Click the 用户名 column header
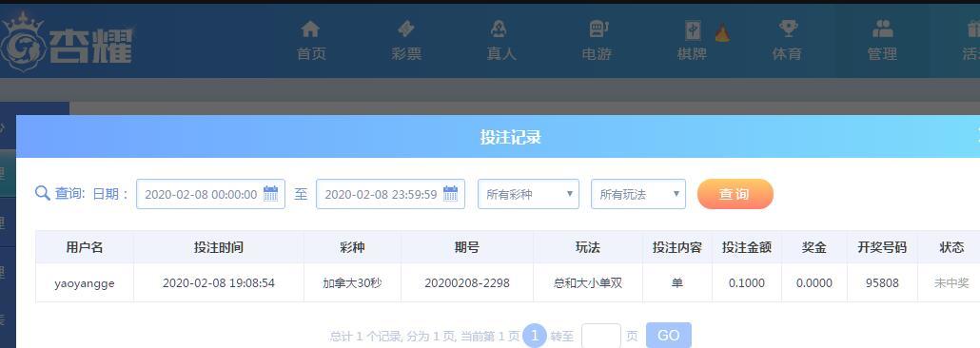 (85, 247)
